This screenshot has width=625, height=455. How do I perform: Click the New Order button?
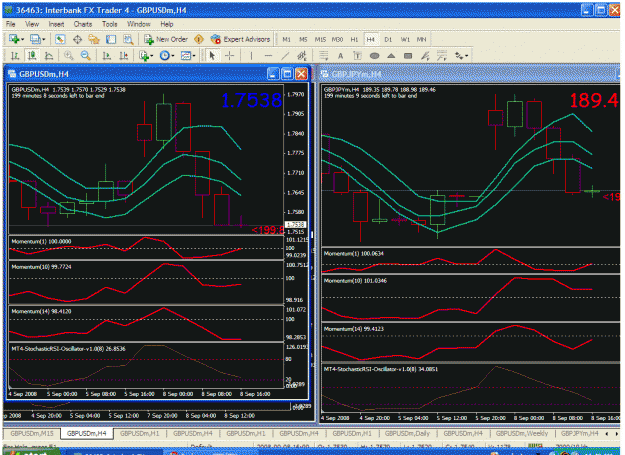tap(166, 39)
